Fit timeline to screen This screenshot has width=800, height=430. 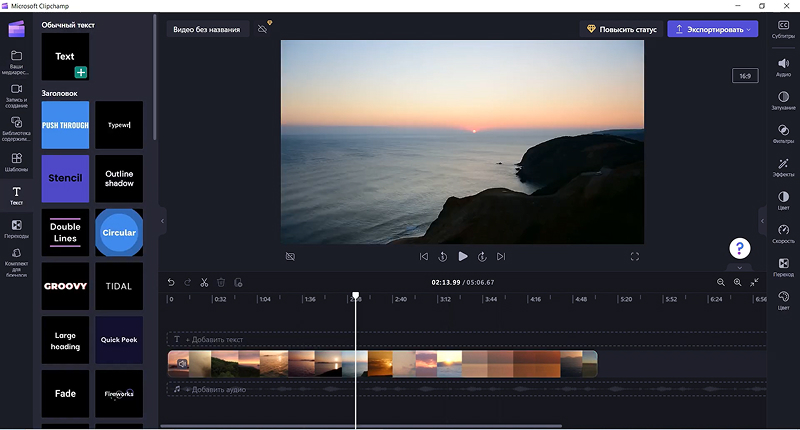coord(754,282)
